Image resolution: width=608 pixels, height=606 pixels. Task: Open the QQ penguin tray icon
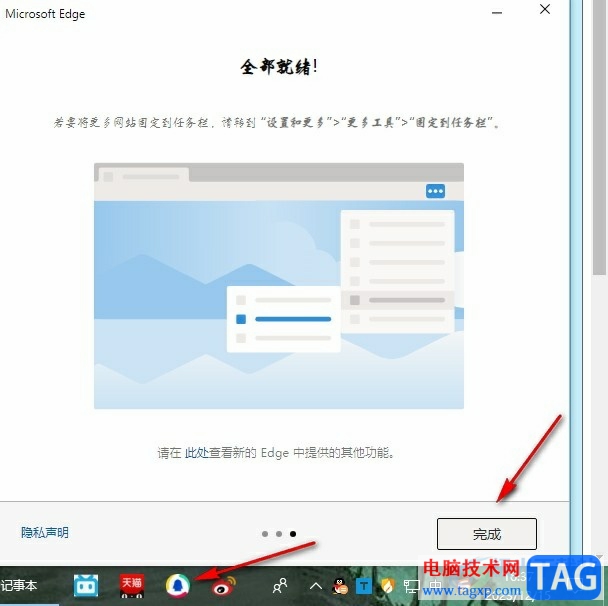[340, 586]
